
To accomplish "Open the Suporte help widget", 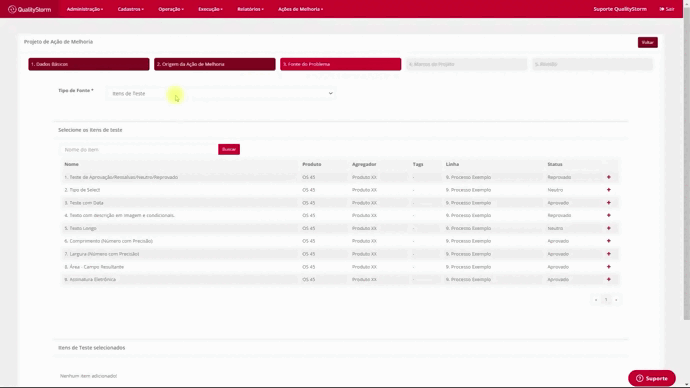I will [652, 378].
